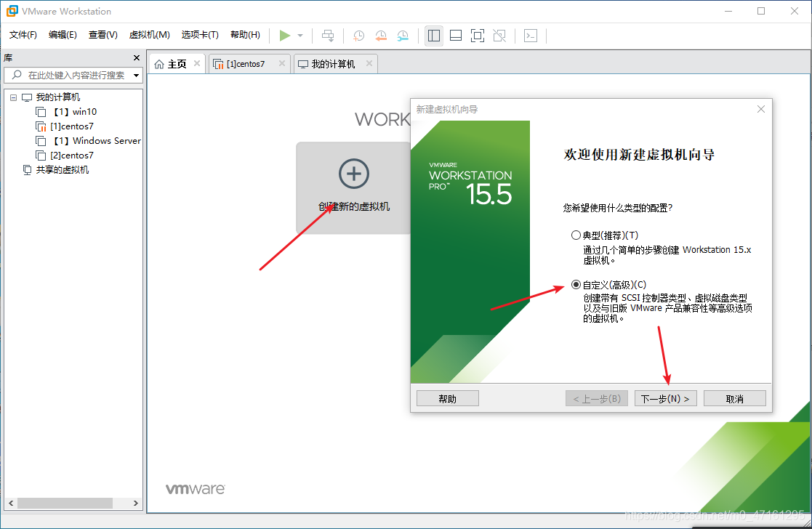Open the 帮助(H) menu
812x529 pixels.
(245, 35)
